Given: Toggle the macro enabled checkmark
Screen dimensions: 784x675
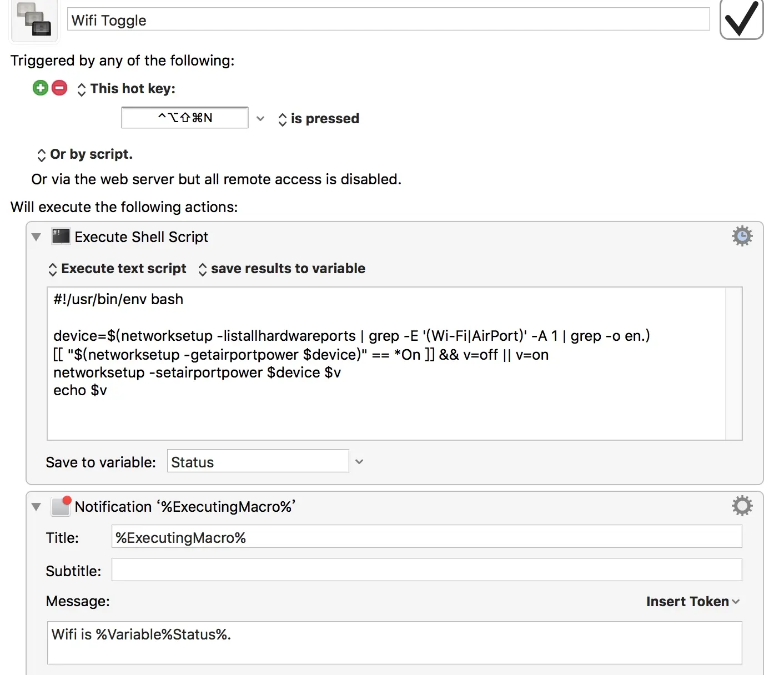Looking at the screenshot, I should [741, 19].
